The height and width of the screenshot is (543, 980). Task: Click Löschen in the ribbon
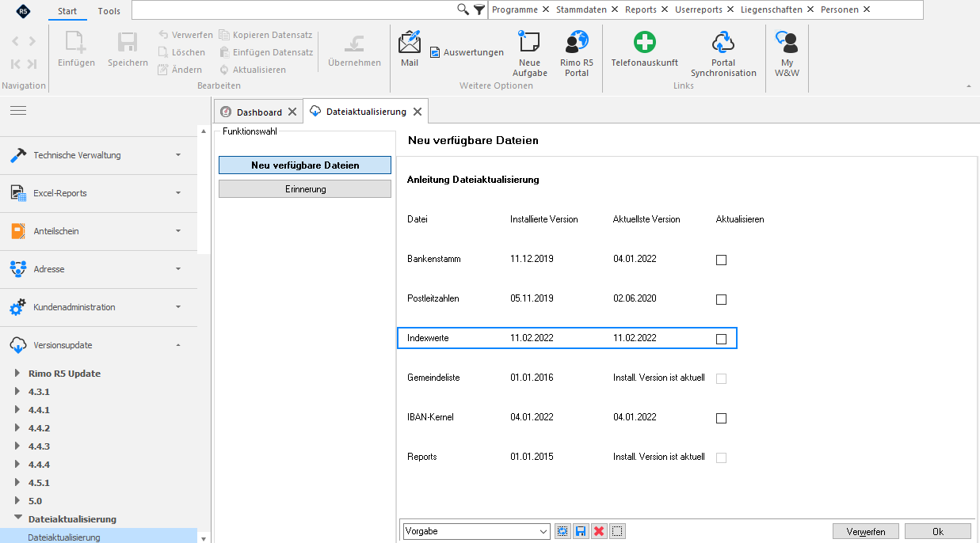(181, 52)
